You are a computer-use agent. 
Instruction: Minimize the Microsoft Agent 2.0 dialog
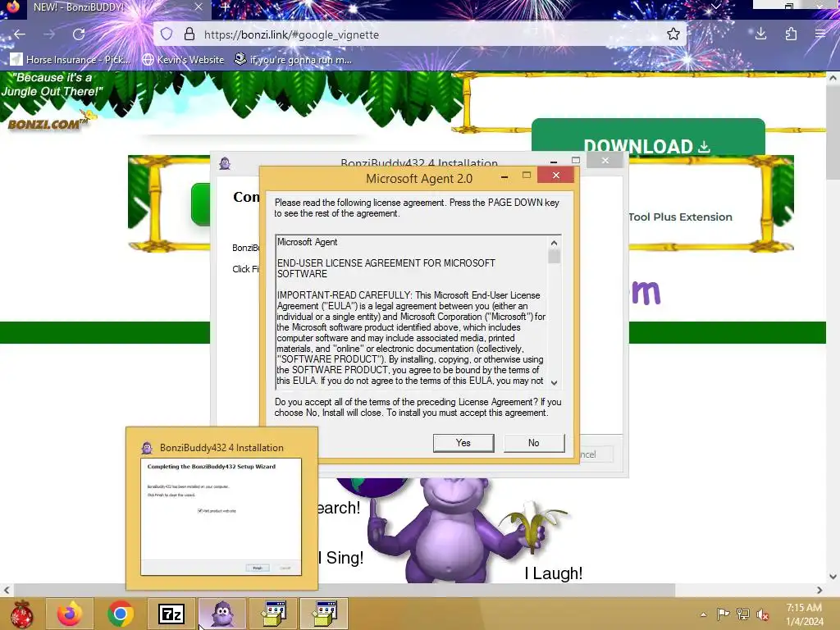point(504,176)
